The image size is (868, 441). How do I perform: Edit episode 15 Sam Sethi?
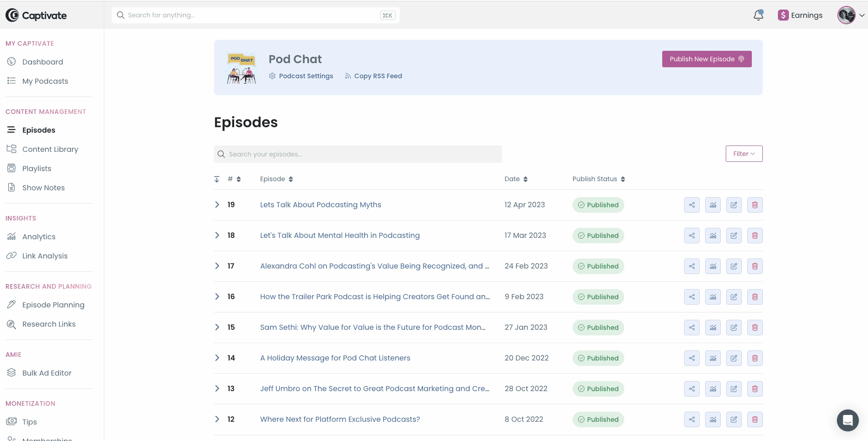pos(734,328)
